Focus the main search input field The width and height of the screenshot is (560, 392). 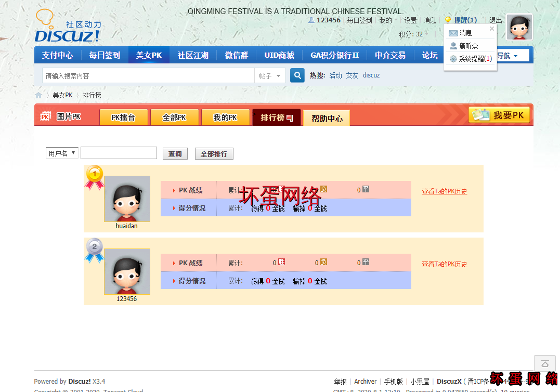(149, 76)
